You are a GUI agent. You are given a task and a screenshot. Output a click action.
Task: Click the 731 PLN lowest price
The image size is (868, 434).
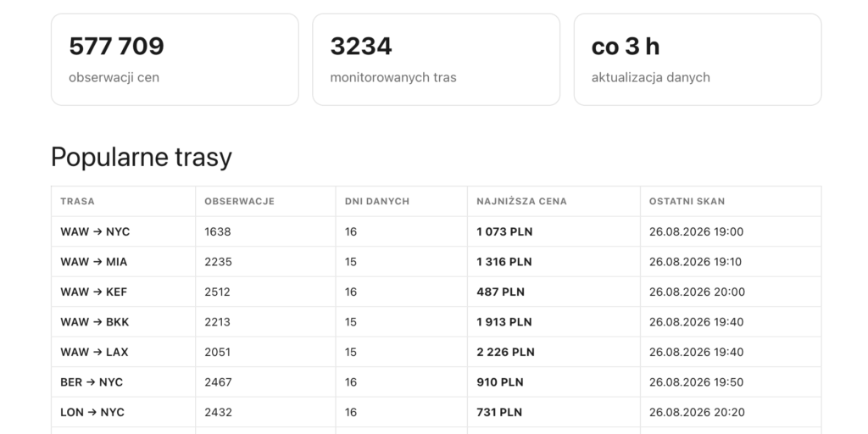[x=499, y=413]
